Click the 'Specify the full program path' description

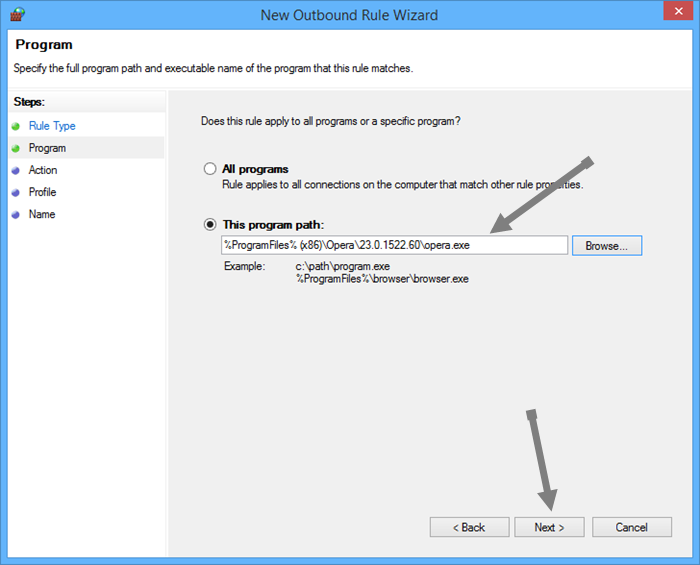pyautogui.click(x=213, y=68)
